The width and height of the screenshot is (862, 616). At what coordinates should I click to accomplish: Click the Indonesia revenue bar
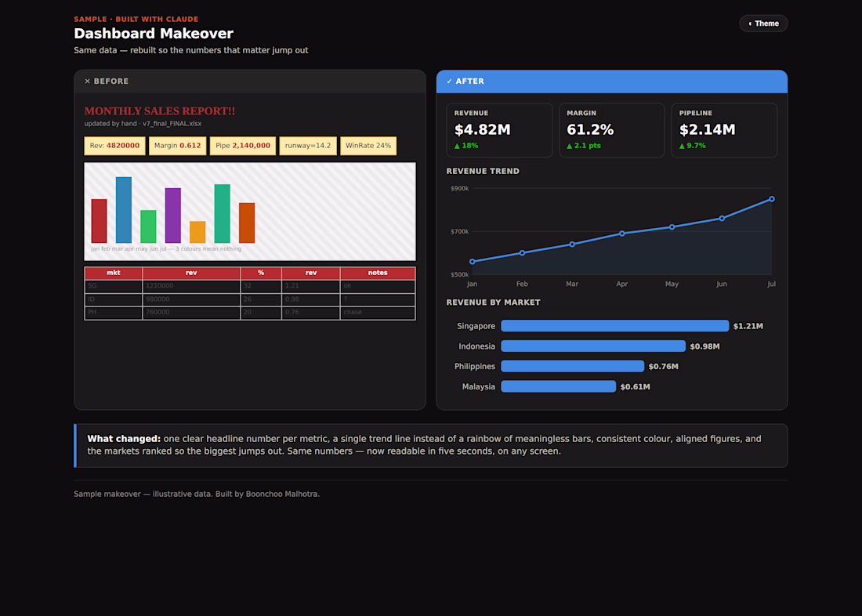pos(593,346)
